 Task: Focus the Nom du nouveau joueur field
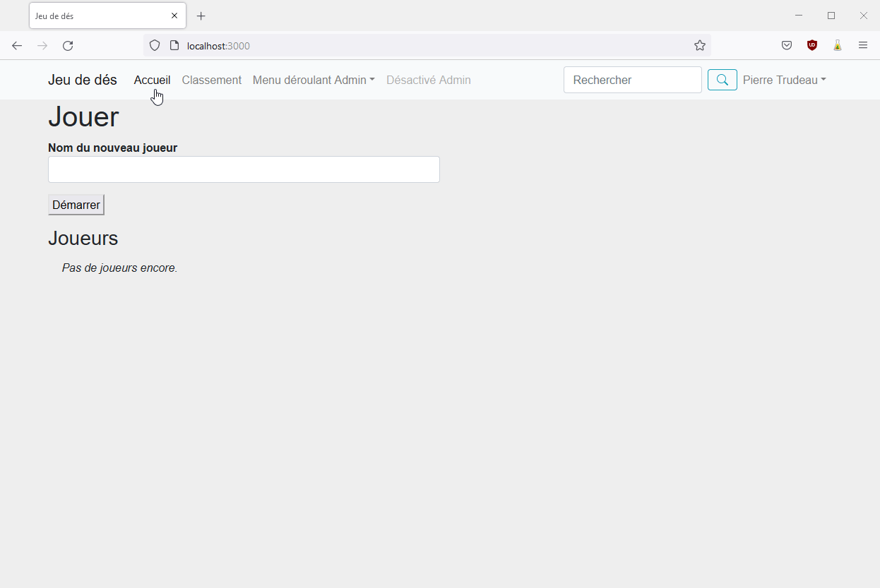(x=243, y=169)
